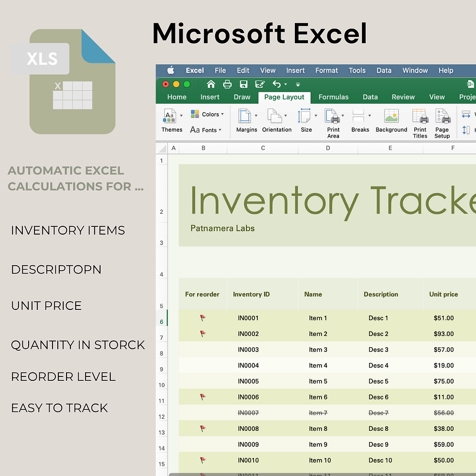This screenshot has width=476, height=476.
Task: Click the reorder flag for IN0001
Action: click(x=203, y=318)
